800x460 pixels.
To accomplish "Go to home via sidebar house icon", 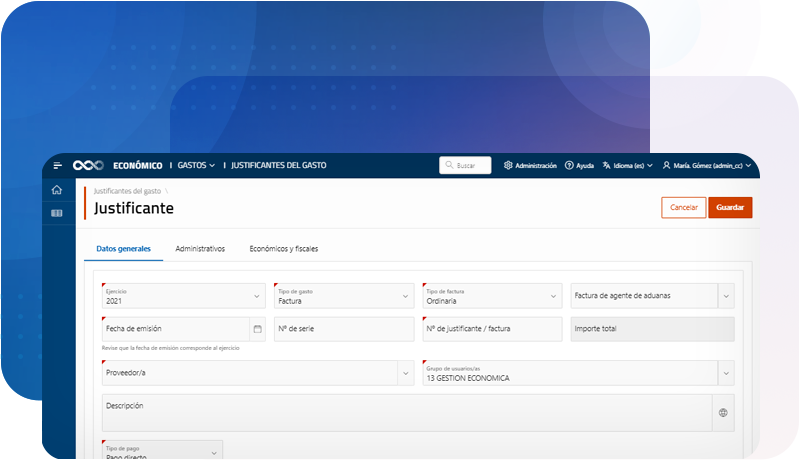I will click(x=57, y=190).
